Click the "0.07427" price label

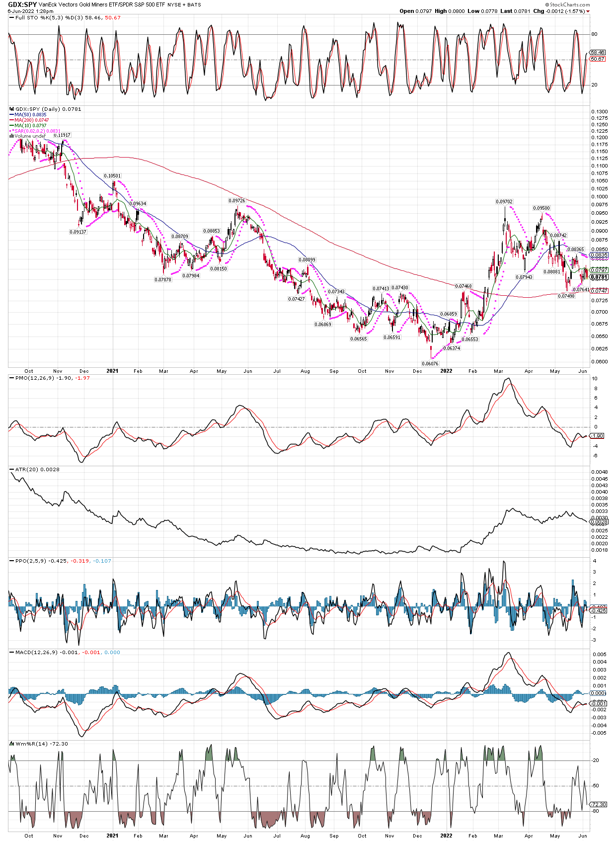pos(297,299)
